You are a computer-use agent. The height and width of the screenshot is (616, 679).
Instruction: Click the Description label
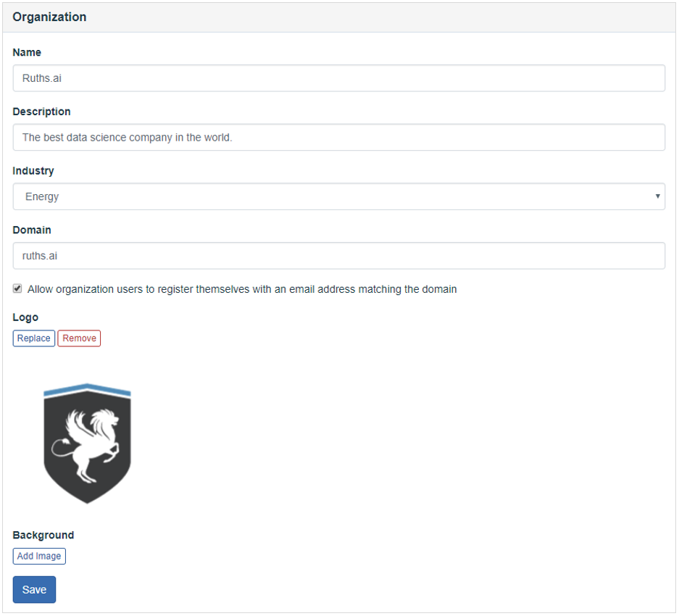click(41, 112)
